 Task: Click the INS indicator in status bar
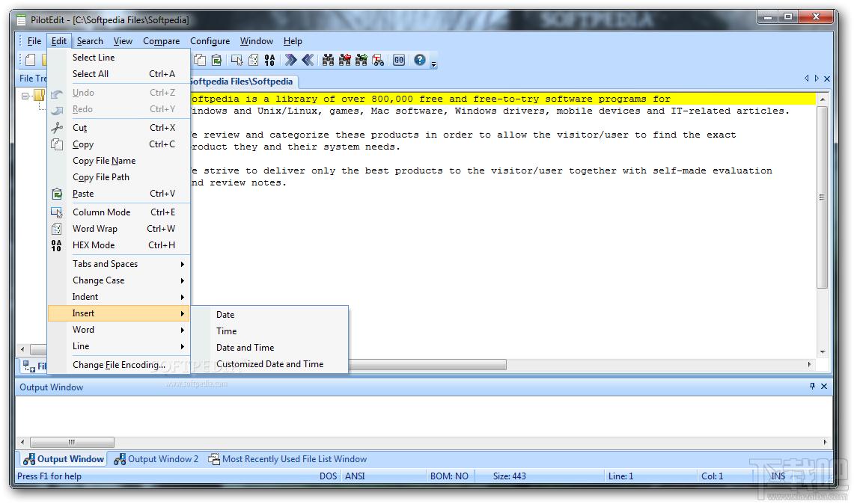(778, 476)
